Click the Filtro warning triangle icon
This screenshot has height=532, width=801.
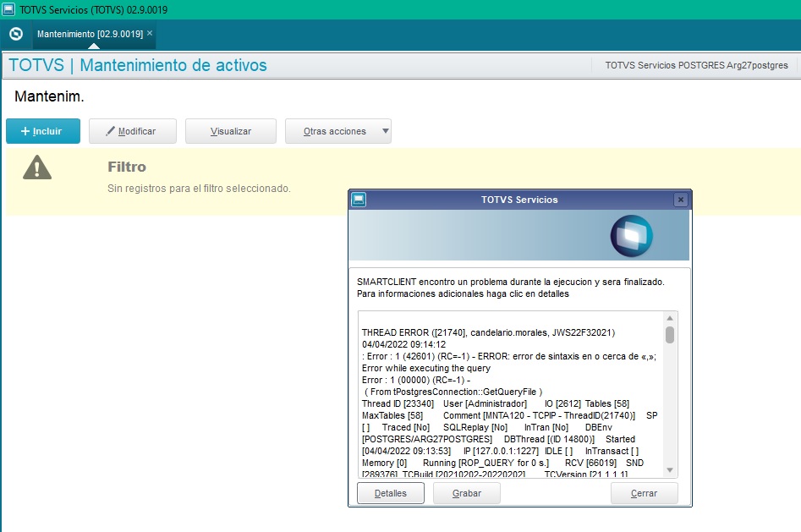point(37,167)
